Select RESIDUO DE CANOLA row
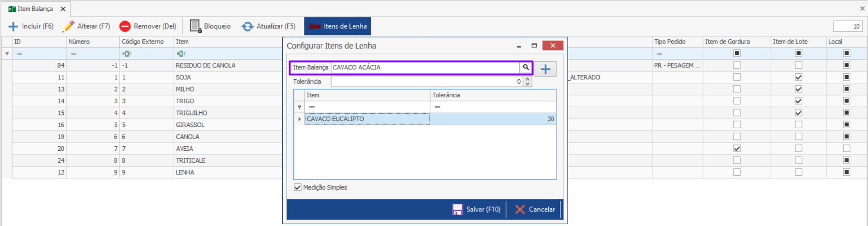 205,66
